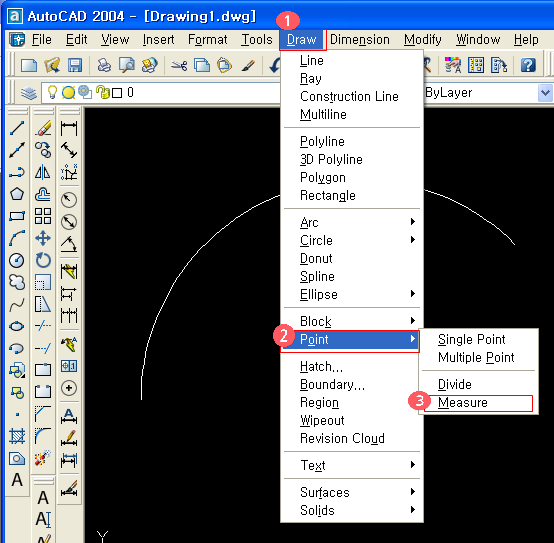Click the Move tool icon
554x543 pixels.
pyautogui.click(x=43, y=238)
